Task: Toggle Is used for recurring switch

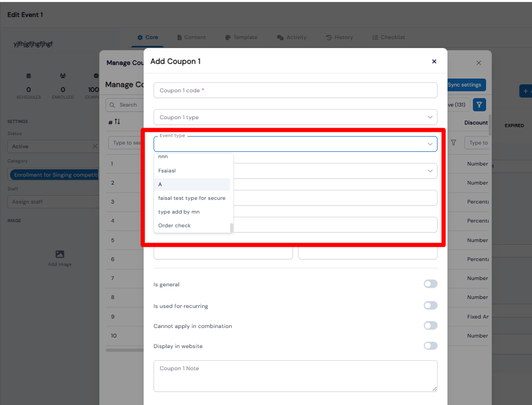Action: [430, 305]
